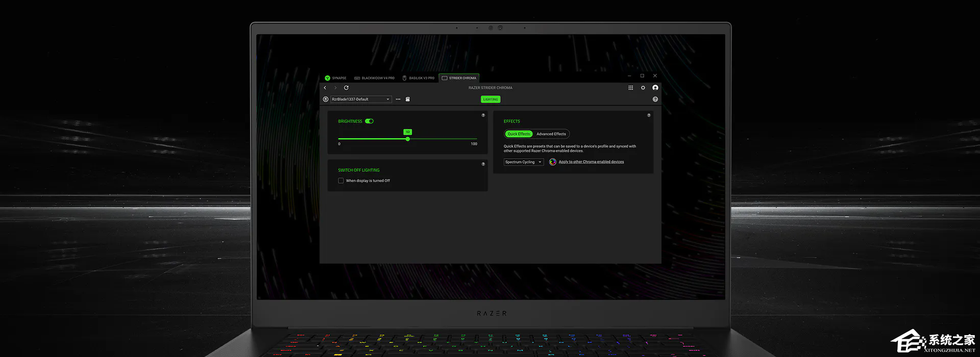This screenshot has width=980, height=357.
Task: Switch to the BlackWidow V4 Pro tab
Action: tap(374, 78)
